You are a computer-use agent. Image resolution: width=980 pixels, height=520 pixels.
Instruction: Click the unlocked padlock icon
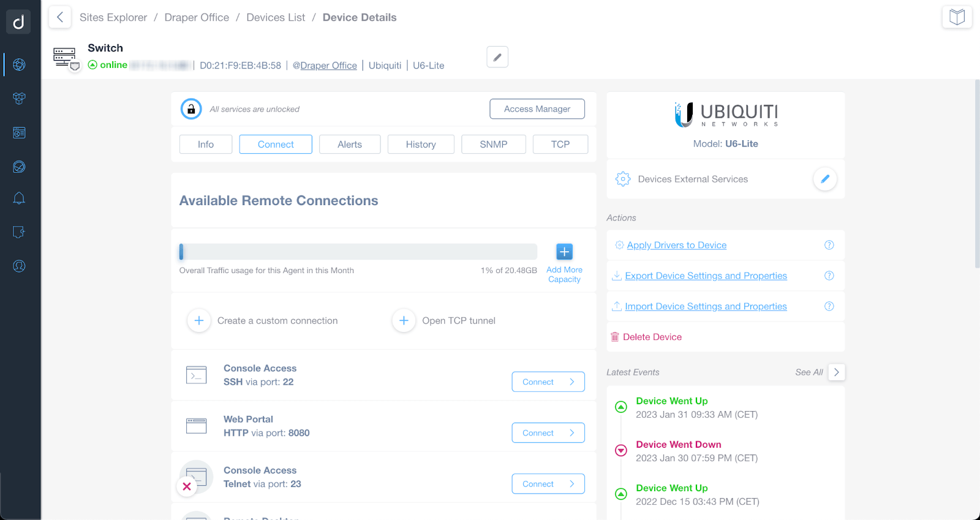point(191,109)
